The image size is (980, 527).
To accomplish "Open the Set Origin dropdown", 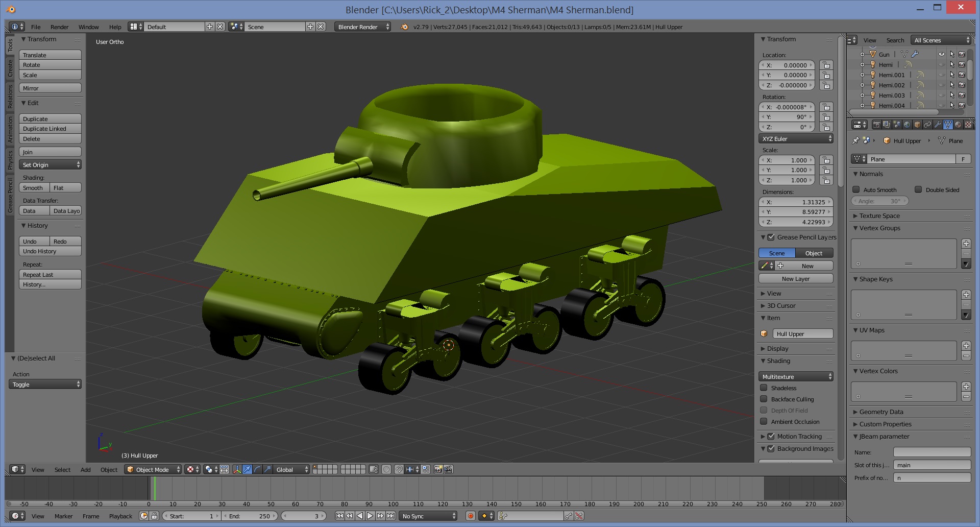I will [50, 164].
